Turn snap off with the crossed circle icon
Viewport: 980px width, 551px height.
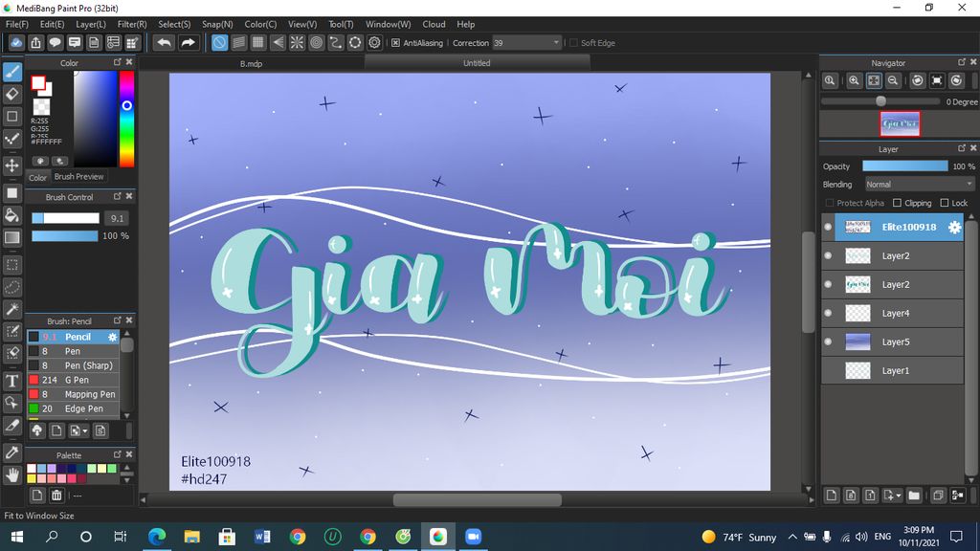point(219,42)
